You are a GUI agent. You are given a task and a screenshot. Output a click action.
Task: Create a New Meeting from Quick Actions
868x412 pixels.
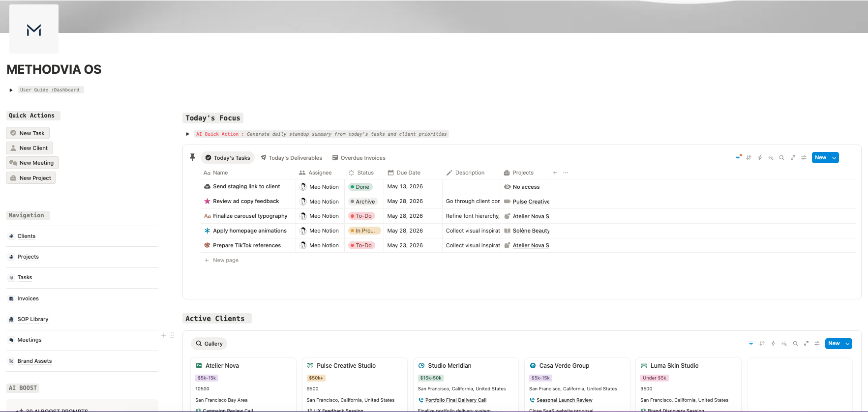(x=32, y=163)
